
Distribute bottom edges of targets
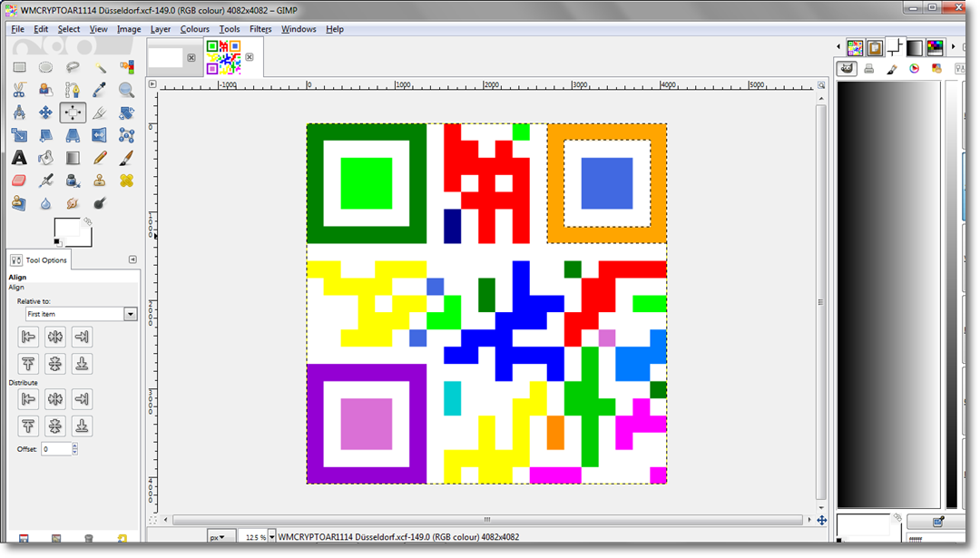tap(82, 426)
